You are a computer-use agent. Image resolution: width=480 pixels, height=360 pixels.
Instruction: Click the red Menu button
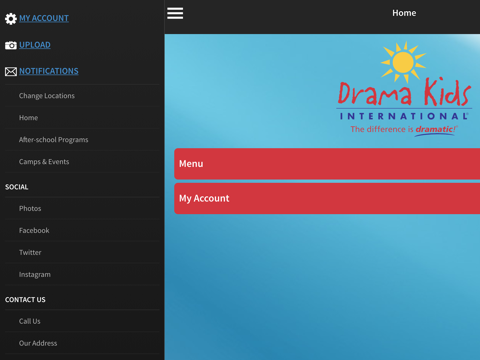(x=327, y=164)
